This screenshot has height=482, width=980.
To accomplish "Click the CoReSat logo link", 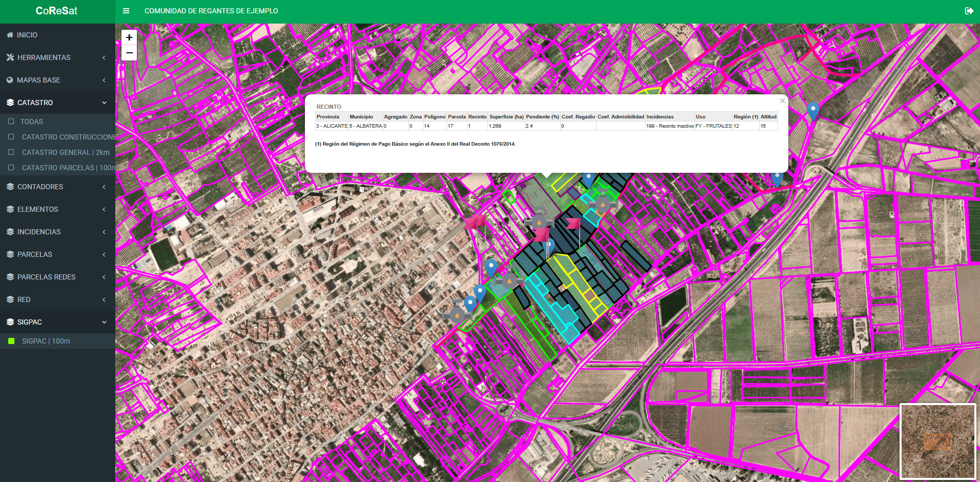I will (x=56, y=11).
